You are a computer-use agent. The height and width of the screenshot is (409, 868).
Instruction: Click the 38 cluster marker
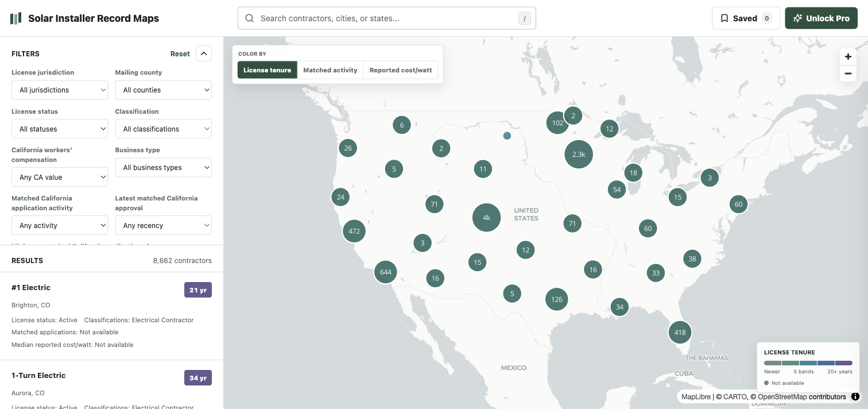click(x=692, y=258)
